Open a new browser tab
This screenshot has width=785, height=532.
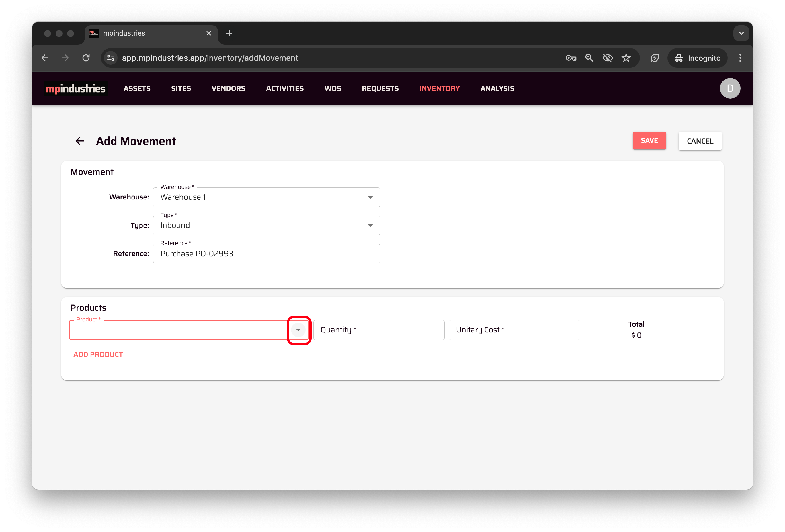(229, 34)
